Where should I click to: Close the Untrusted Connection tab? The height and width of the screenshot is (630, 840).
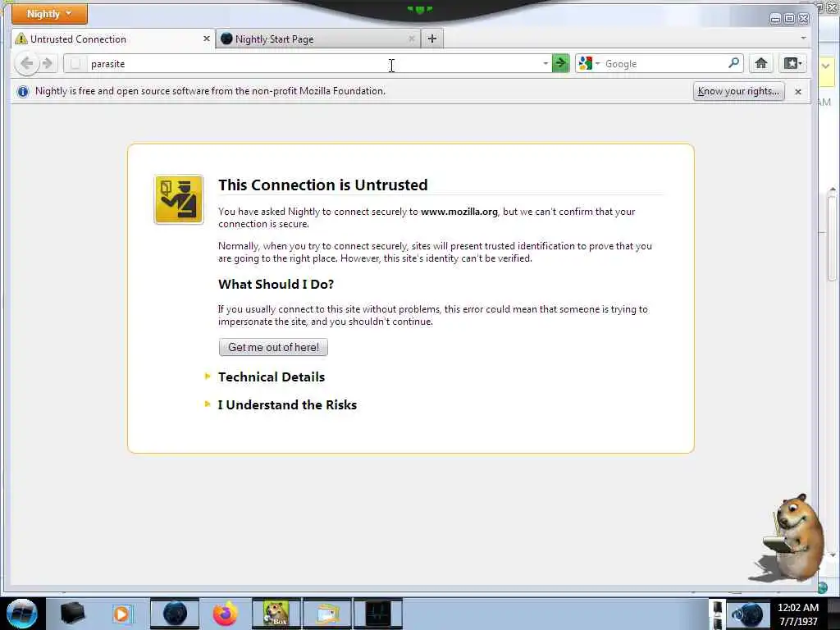(x=206, y=39)
